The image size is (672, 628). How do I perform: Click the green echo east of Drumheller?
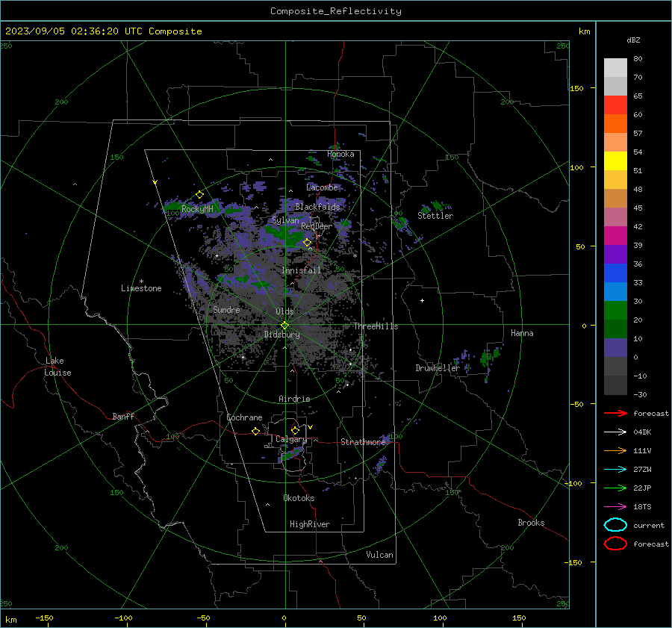pyautogui.click(x=485, y=357)
